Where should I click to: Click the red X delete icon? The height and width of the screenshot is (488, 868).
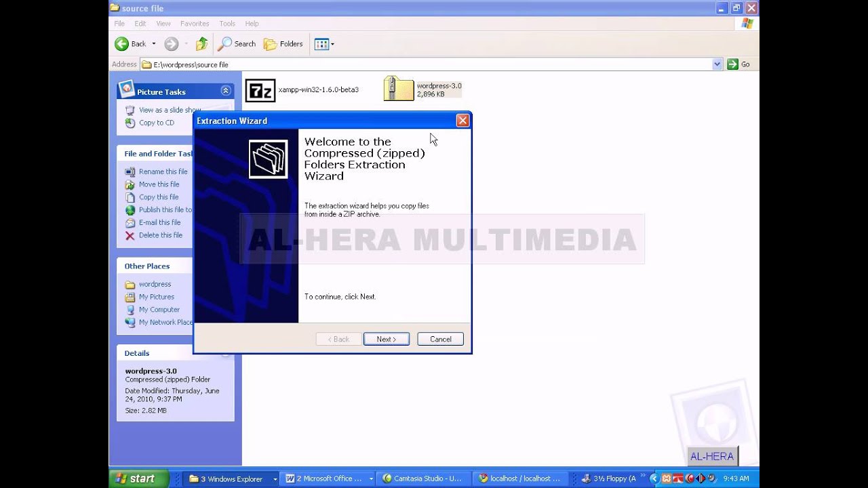(130, 235)
